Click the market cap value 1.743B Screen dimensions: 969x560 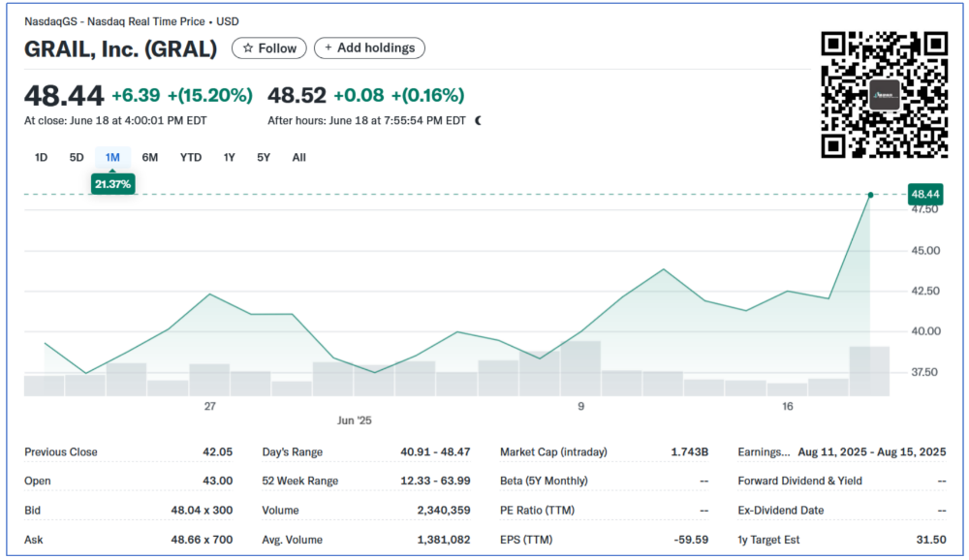click(690, 451)
